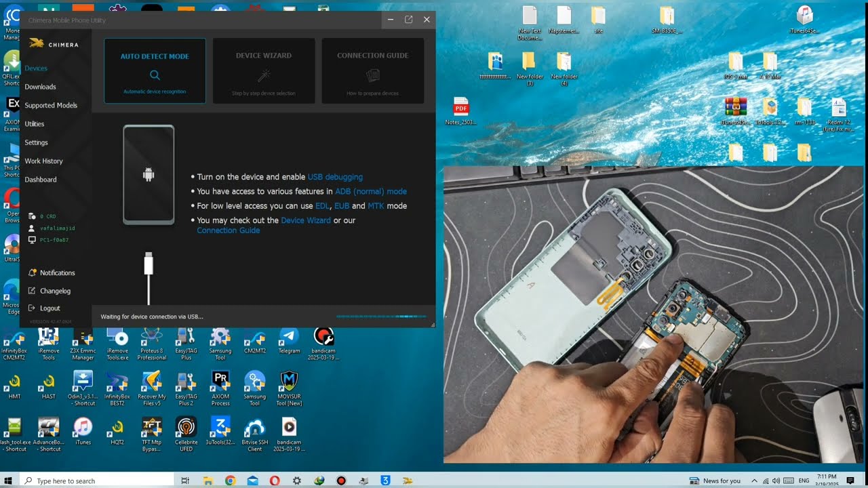Open Chrome from the taskbar

pos(230,481)
